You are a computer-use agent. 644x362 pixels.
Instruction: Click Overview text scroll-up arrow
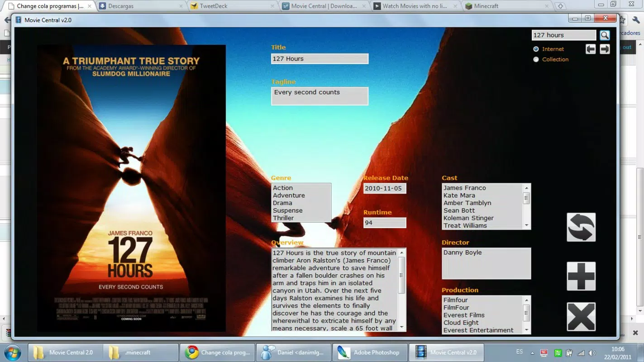pos(401,252)
